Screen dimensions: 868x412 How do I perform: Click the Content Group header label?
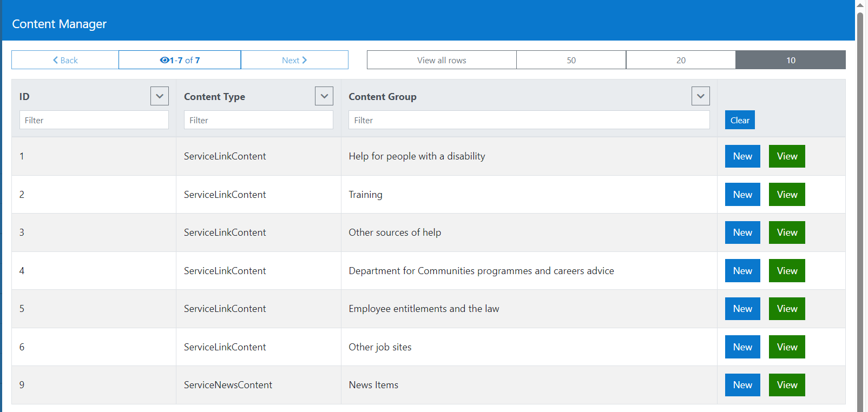point(383,97)
